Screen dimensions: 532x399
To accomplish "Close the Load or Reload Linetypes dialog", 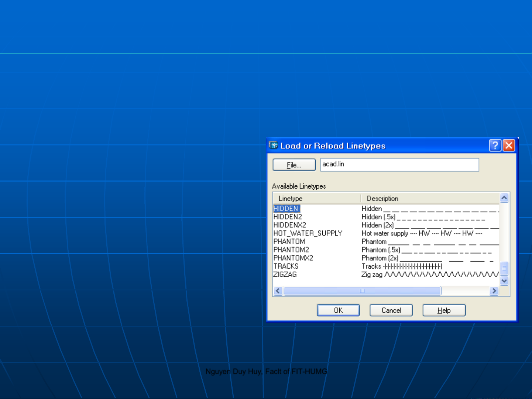I will point(509,145).
